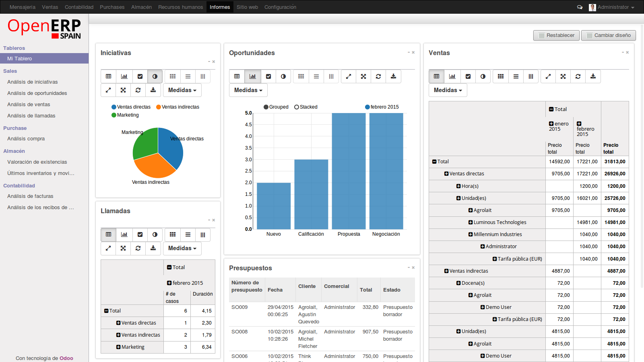The image size is (644, 362).
Task: Open the Recursos humanos menu
Action: tap(180, 7)
